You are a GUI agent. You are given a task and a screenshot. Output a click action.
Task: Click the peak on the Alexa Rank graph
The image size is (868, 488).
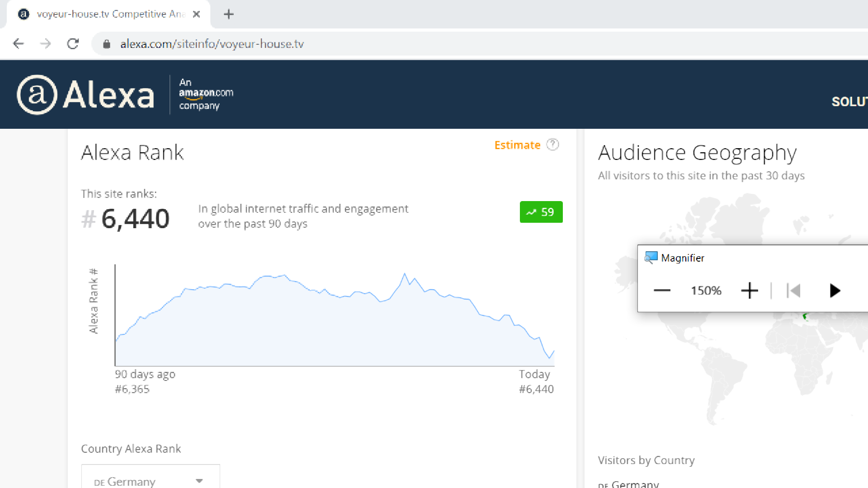click(405, 274)
